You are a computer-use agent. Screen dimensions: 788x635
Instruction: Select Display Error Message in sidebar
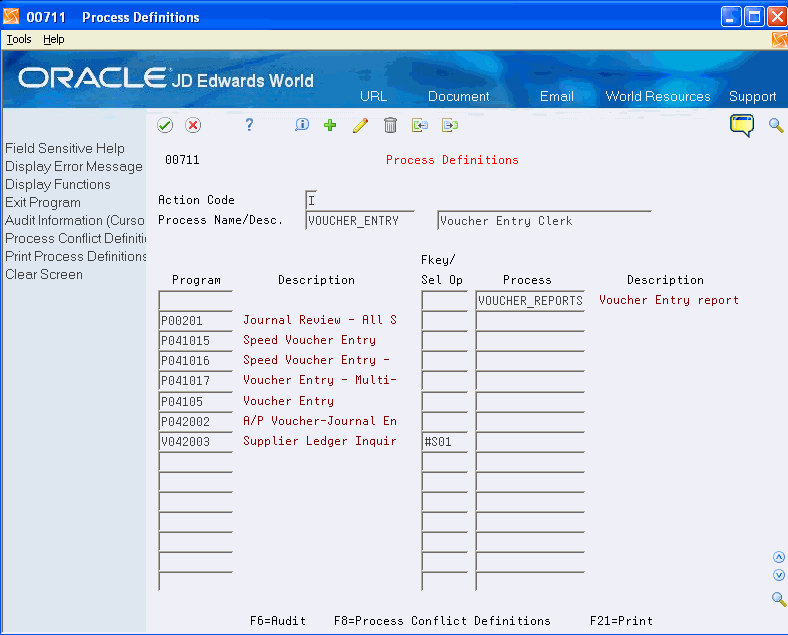point(74,166)
